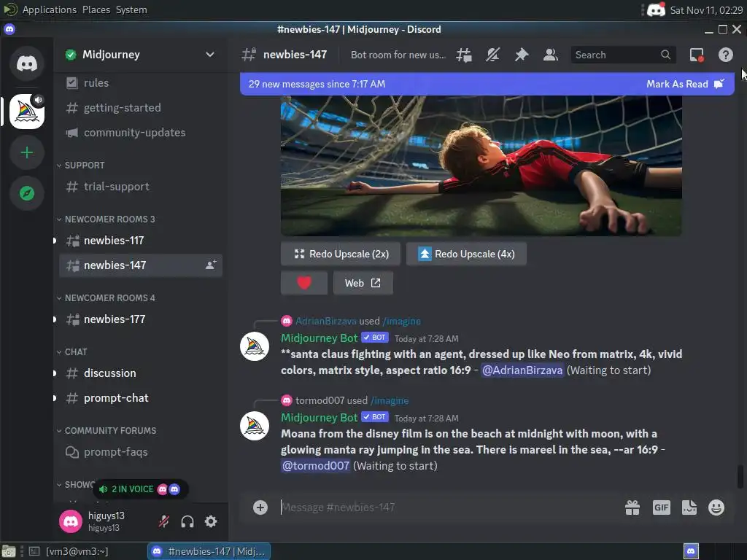This screenshot has height=560, width=747.
Task: Click Mark As Read button
Action: [x=684, y=84]
